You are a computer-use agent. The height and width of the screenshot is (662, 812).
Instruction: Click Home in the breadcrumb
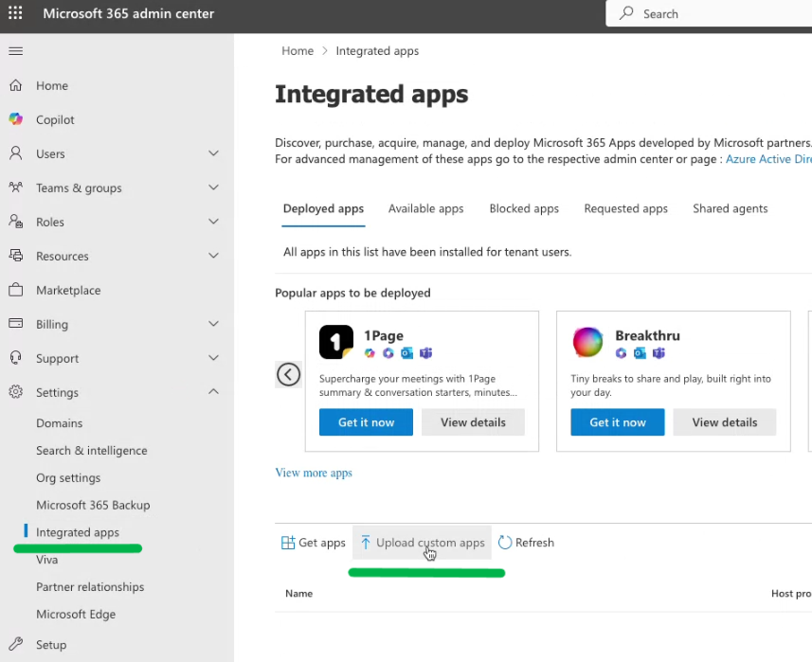pyautogui.click(x=298, y=51)
